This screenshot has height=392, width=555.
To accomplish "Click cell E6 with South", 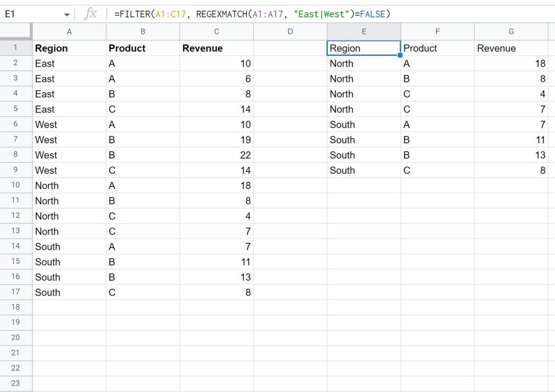I will 364,124.
